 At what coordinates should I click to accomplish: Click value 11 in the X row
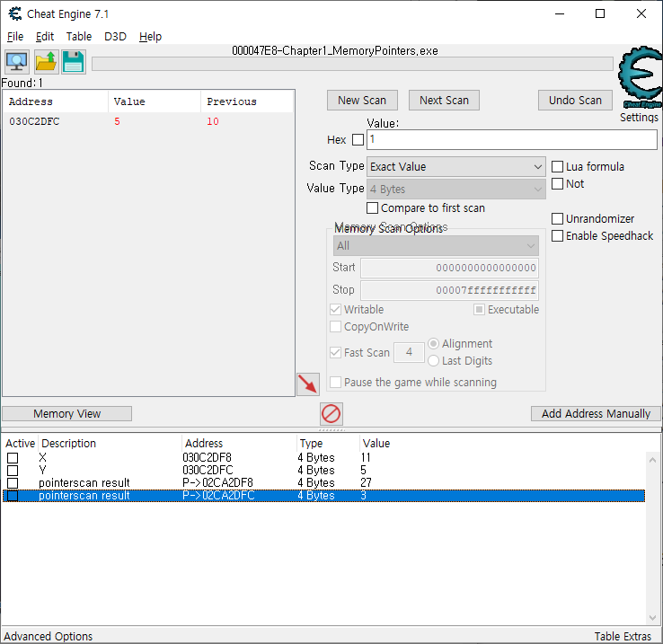tap(366, 457)
